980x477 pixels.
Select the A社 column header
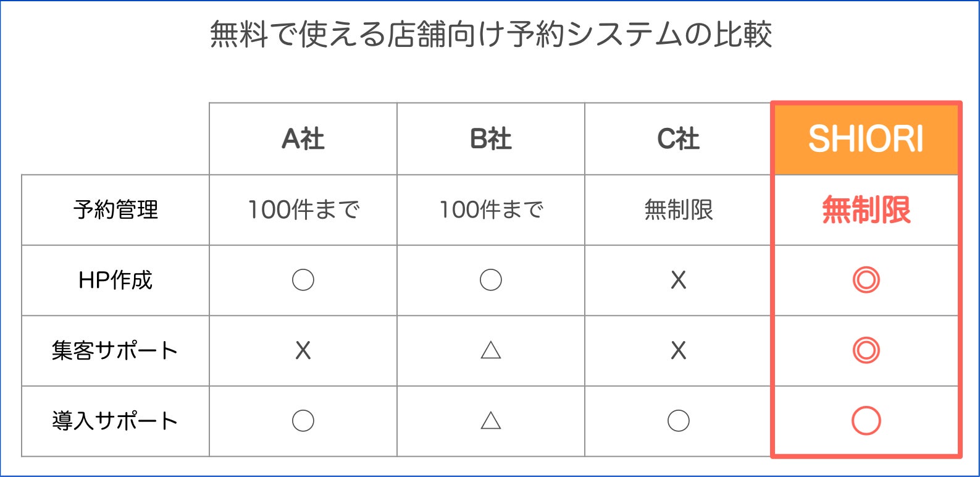303,139
